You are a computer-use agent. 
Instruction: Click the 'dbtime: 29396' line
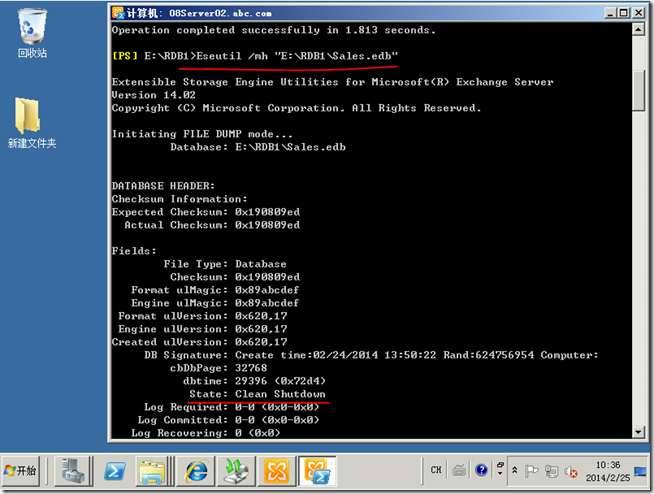tap(254, 381)
